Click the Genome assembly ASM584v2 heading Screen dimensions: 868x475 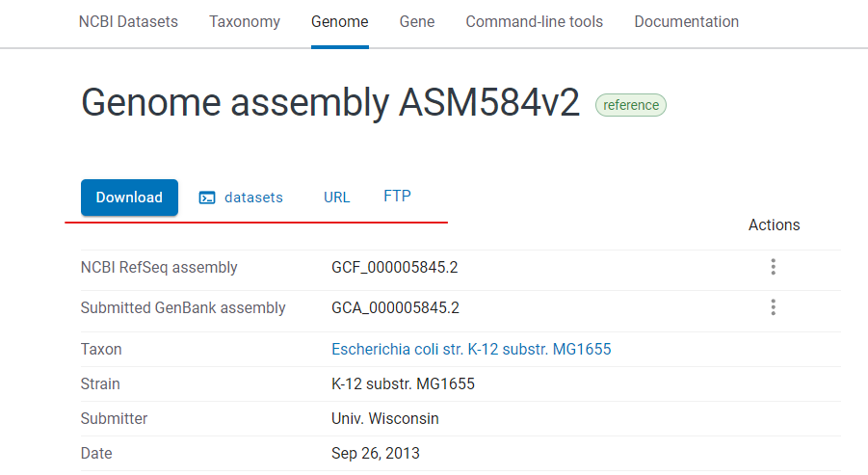pos(330,103)
